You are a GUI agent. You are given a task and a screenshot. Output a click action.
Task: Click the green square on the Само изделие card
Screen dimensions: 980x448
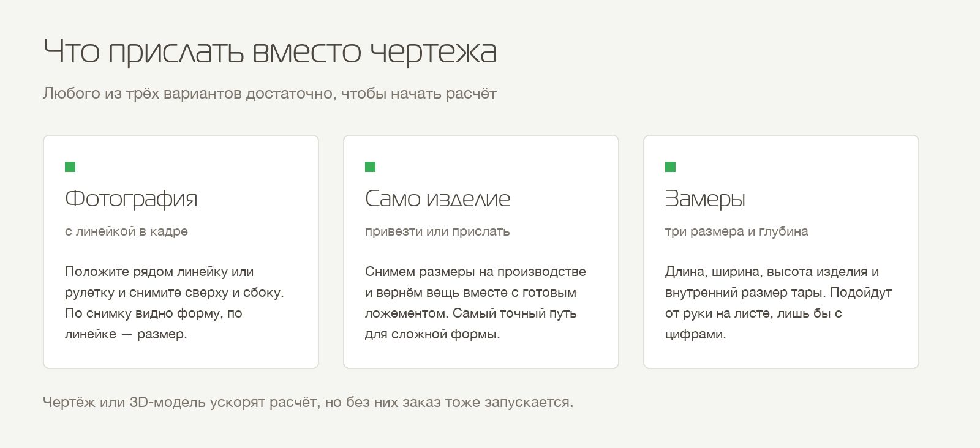click(x=370, y=166)
